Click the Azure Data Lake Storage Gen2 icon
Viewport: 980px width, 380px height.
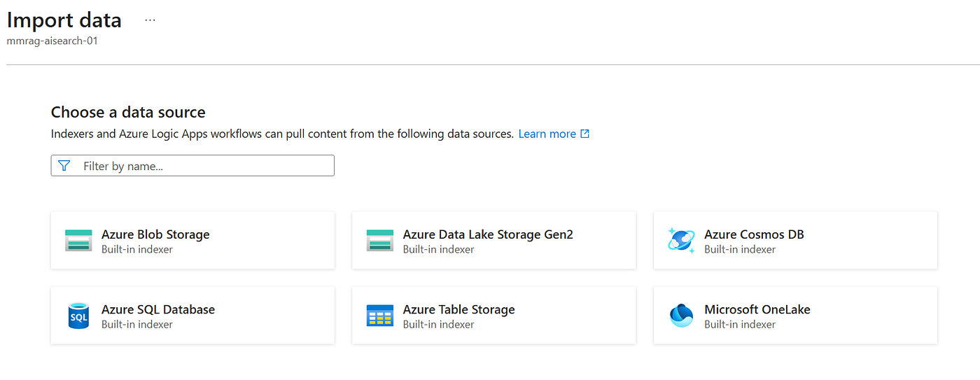point(380,241)
